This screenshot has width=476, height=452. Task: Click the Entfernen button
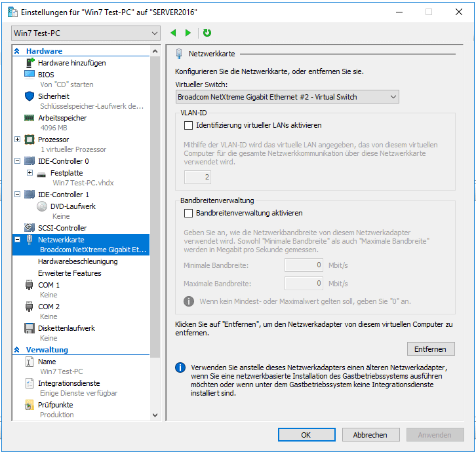[431, 349]
